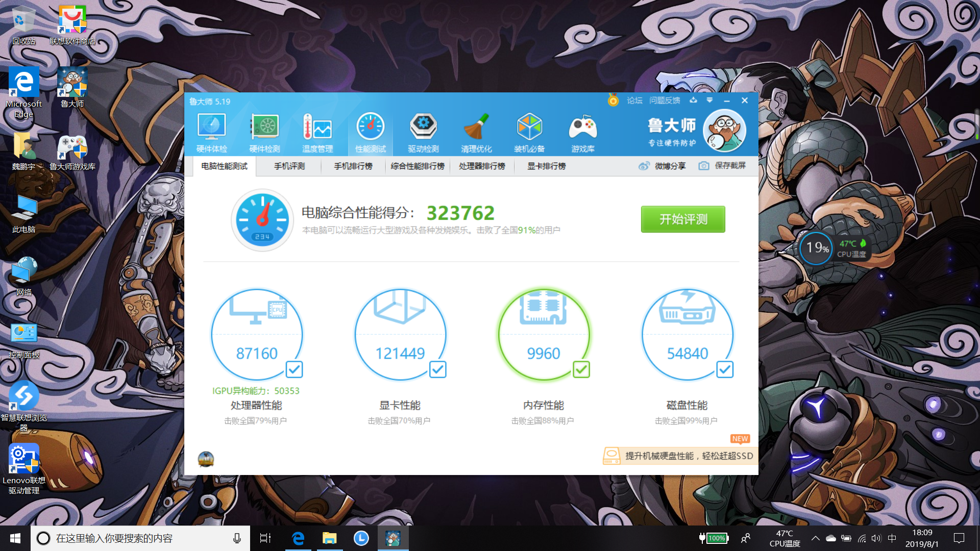Uncheck the 显卡性能 test checkbox

tap(437, 369)
